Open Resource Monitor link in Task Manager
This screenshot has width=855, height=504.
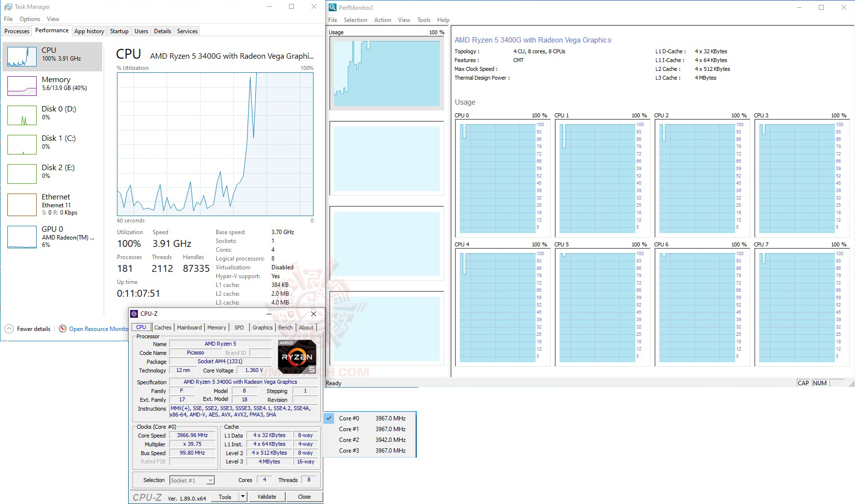[x=98, y=329]
